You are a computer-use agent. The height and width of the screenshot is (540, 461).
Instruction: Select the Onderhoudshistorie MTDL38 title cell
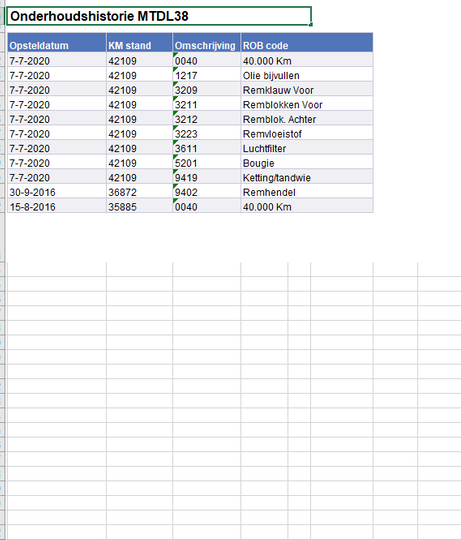(159, 16)
